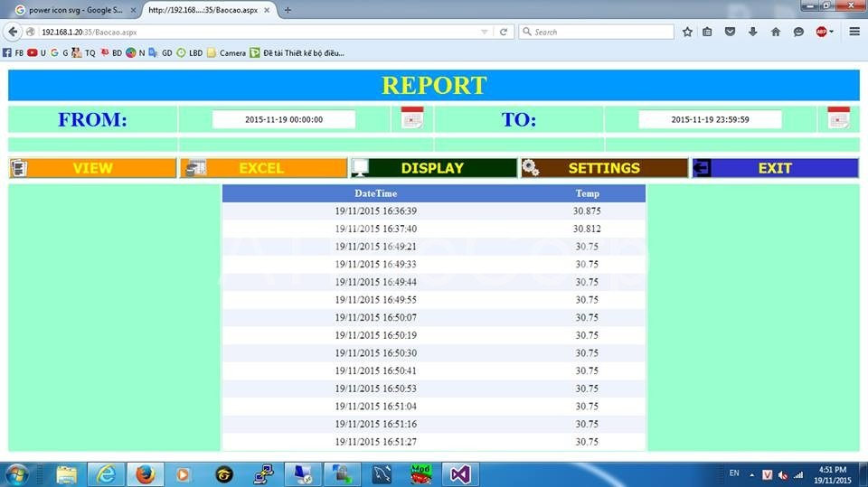Click the TO date input field

(x=710, y=119)
